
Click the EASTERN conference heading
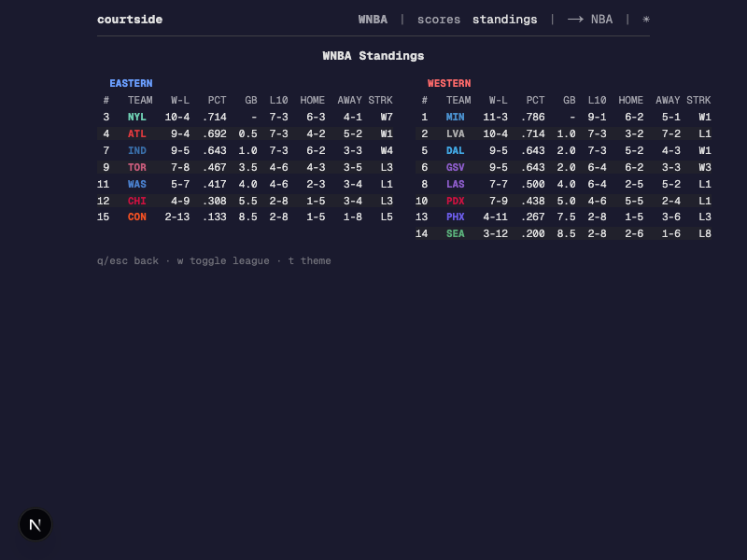click(x=131, y=83)
